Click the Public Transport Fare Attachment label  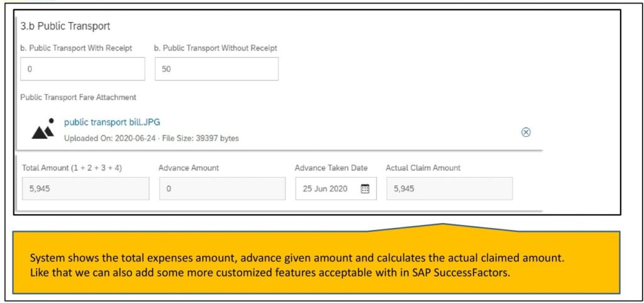tap(78, 98)
